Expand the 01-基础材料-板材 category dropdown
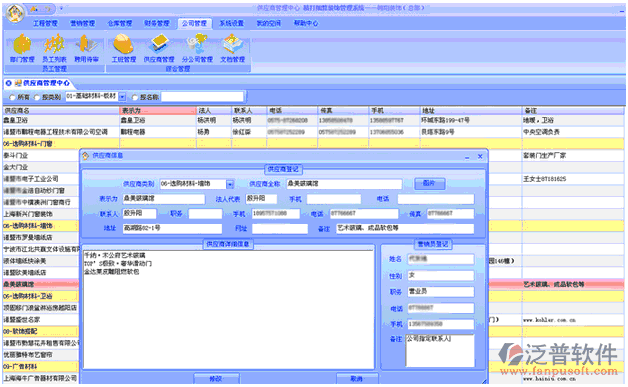The width and height of the screenshot is (628, 387). pos(123,97)
